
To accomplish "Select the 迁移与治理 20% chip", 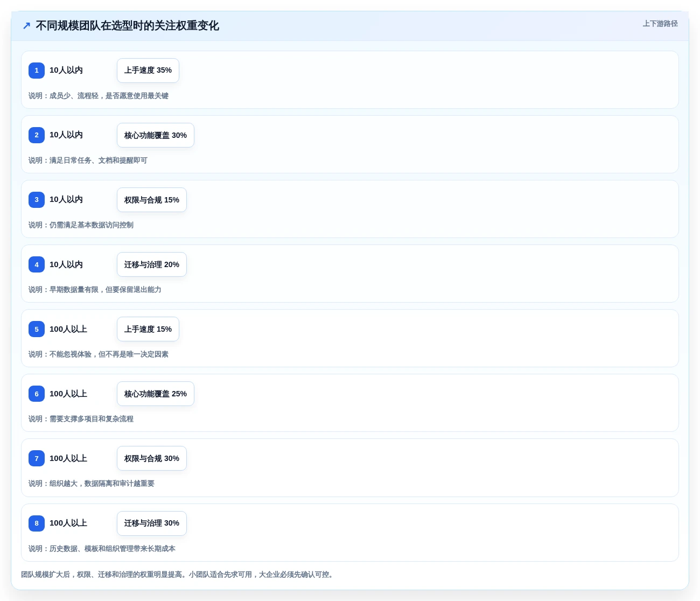I will pos(152,264).
